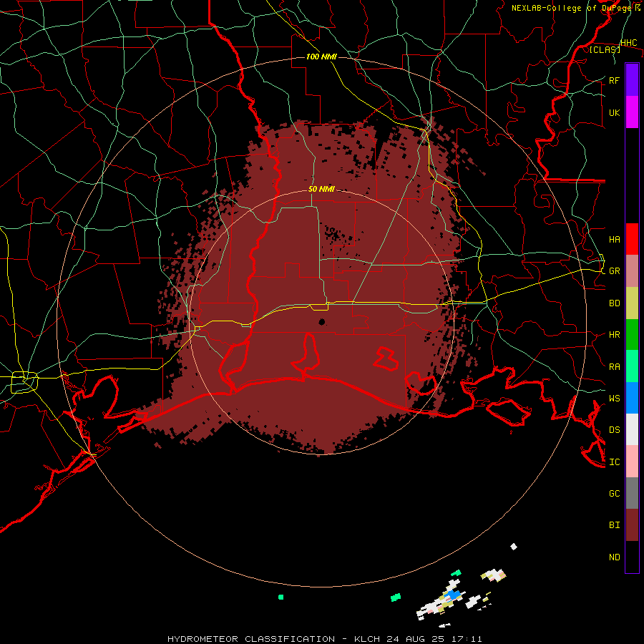Click the HR legend label
Screen dimensions: 644x644
coord(615,335)
